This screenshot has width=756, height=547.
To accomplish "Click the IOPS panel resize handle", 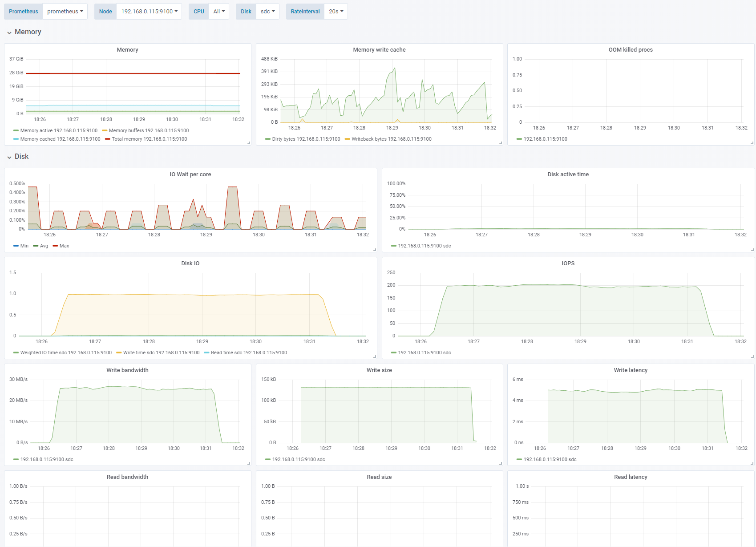I will pyautogui.click(x=752, y=357).
